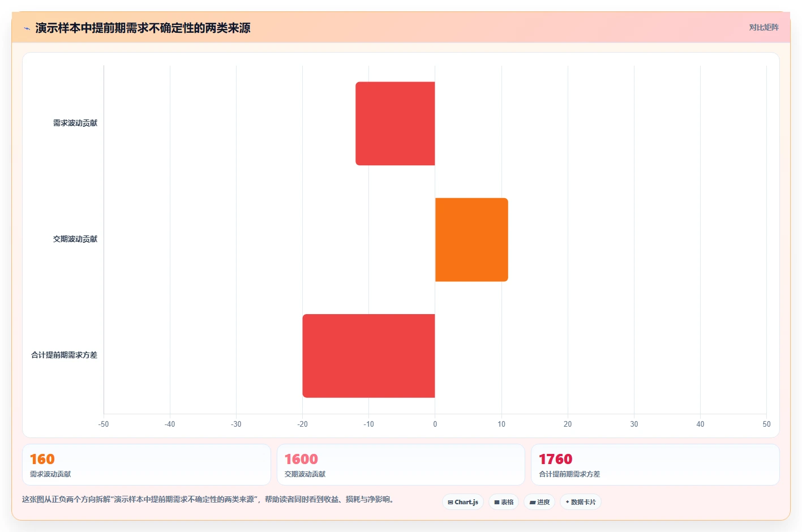
Task: Click the y-axis label 交期波动贡献
Action: tap(75, 239)
